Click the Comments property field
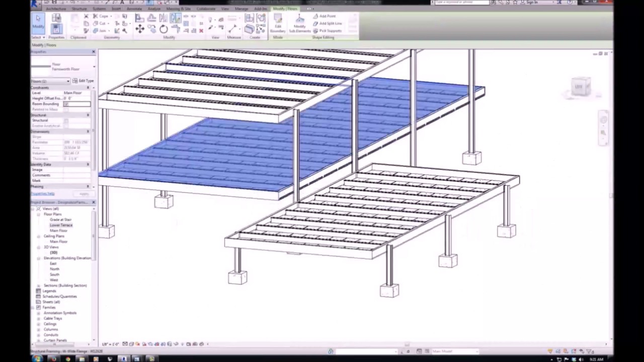The image size is (644, 362). click(x=77, y=175)
